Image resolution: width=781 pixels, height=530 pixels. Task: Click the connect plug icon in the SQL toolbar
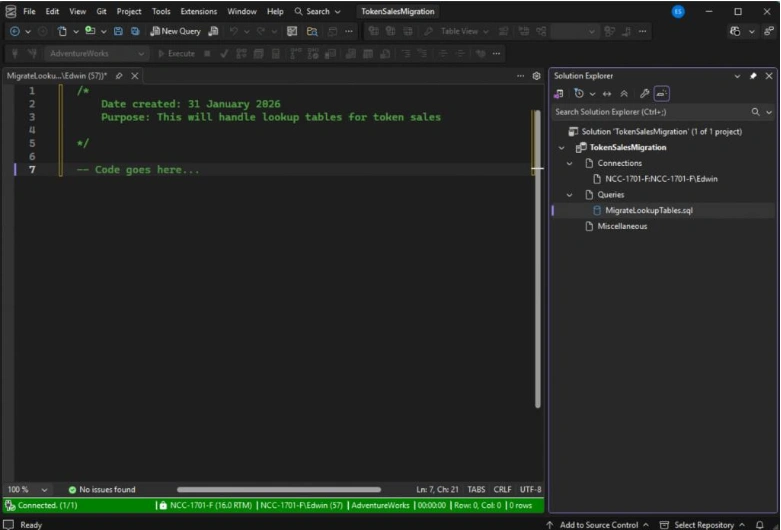click(15, 53)
